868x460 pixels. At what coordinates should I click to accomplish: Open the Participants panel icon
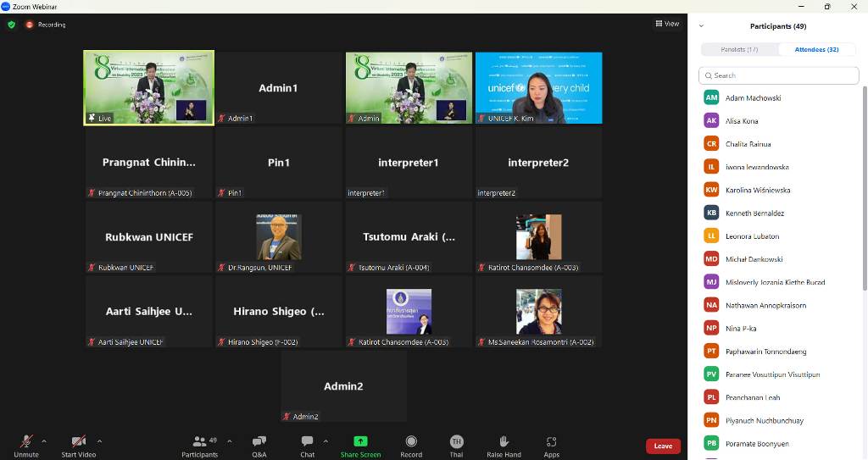coord(199,441)
